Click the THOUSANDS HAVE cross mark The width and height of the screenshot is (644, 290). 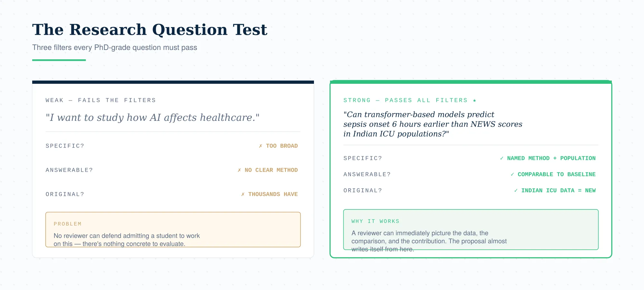click(x=243, y=194)
